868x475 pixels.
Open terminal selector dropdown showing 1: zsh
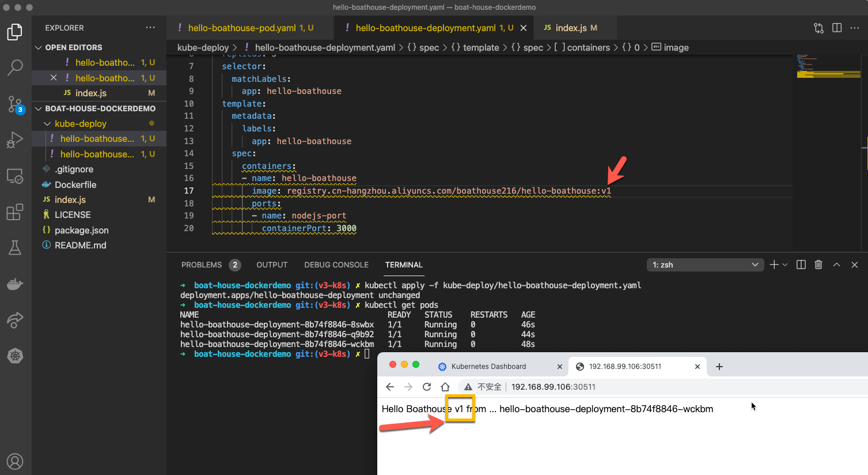[705, 265]
